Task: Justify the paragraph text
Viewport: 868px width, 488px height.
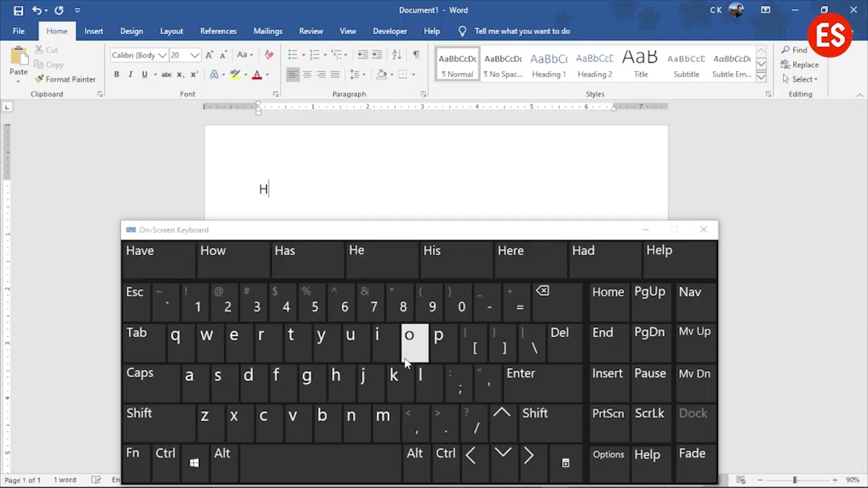Action: 335,75
